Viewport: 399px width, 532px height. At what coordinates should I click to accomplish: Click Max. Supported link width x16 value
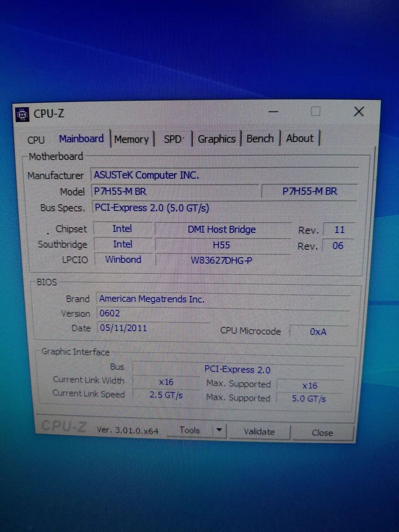coord(310,385)
